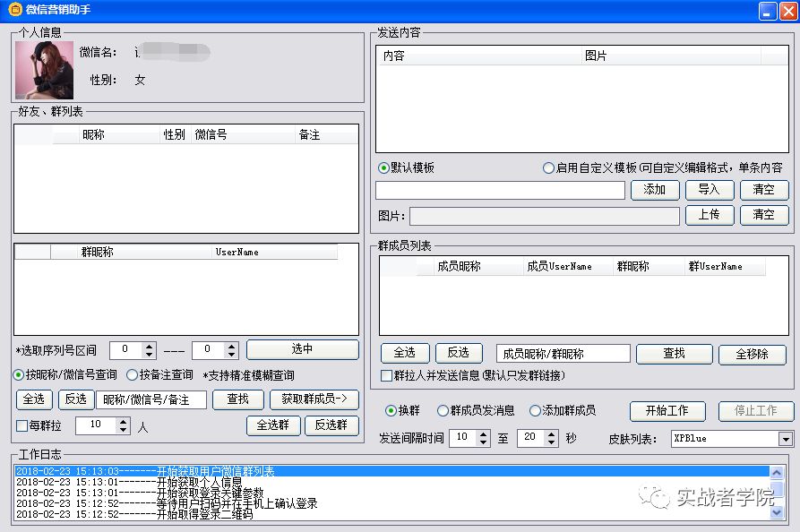Focus the message content text input field
The width and height of the screenshot is (800, 532).
(501, 190)
